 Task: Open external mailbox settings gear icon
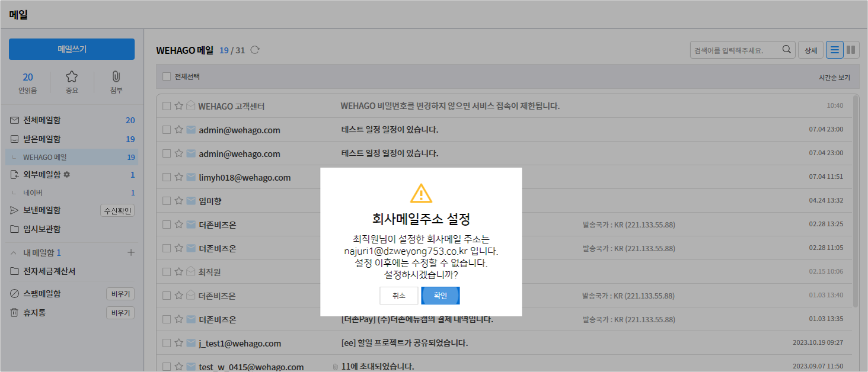click(67, 175)
